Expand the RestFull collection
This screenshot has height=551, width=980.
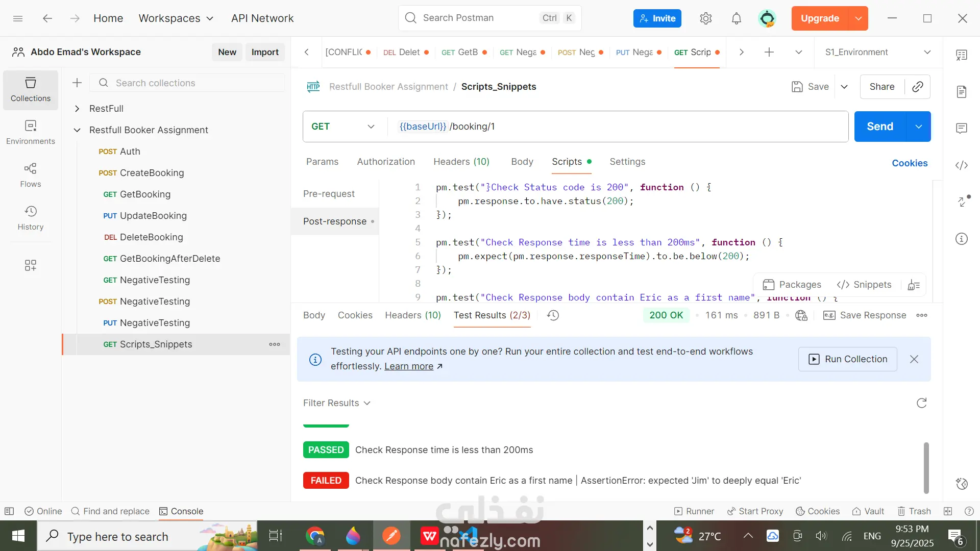point(77,109)
